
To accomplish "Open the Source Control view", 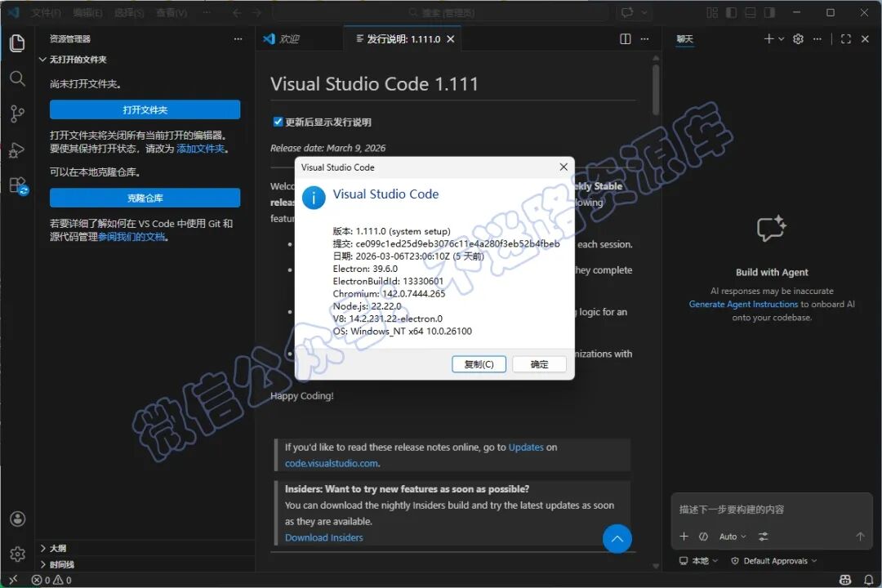I will 17,114.
